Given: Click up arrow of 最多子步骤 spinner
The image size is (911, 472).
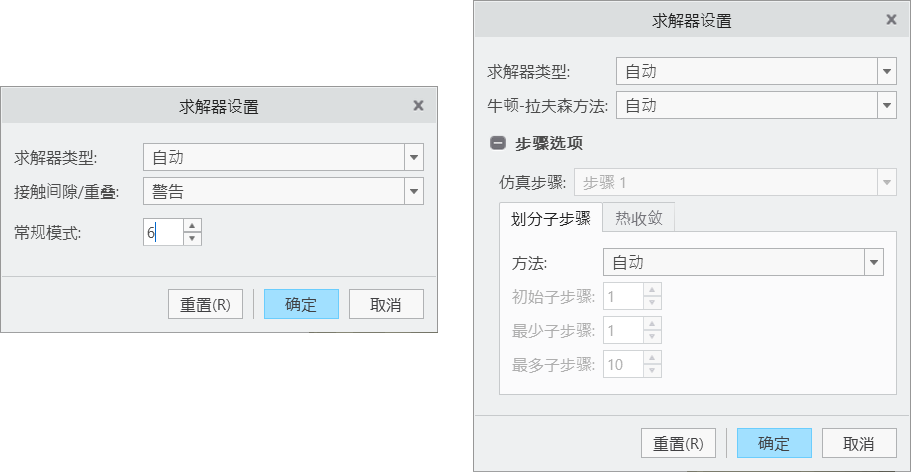Looking at the screenshot, I should click(x=651, y=358).
